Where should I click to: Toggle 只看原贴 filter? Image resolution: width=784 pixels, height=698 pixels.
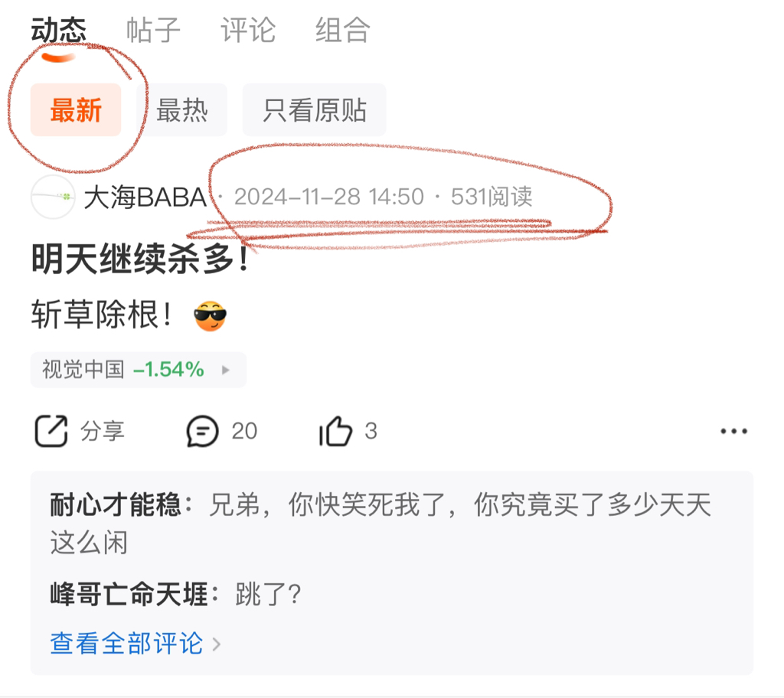point(315,110)
